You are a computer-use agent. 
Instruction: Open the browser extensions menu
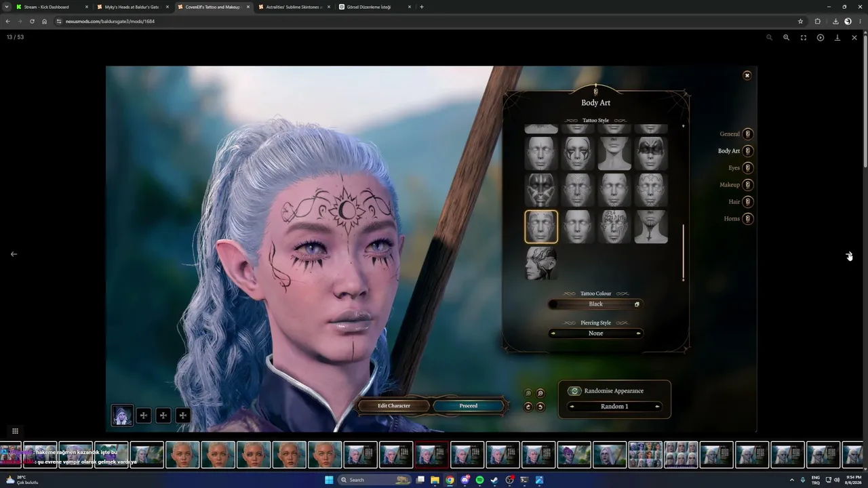(x=817, y=21)
